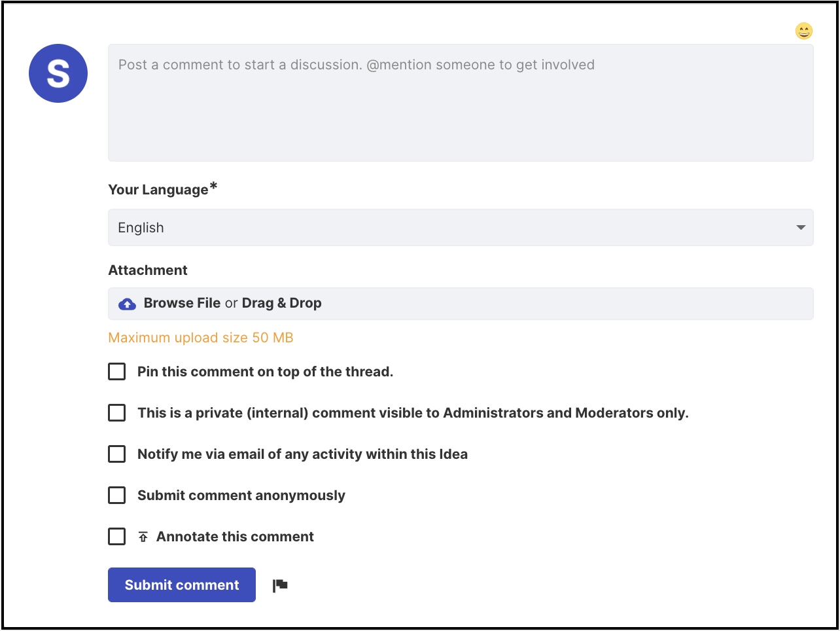Click the annotate upload-arrow icon

143,537
